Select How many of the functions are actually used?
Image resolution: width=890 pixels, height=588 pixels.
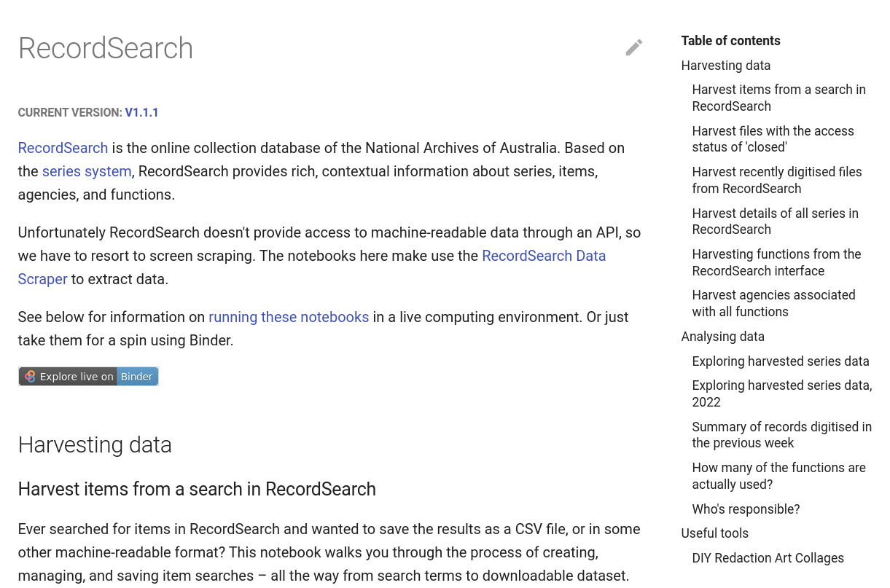pos(779,476)
